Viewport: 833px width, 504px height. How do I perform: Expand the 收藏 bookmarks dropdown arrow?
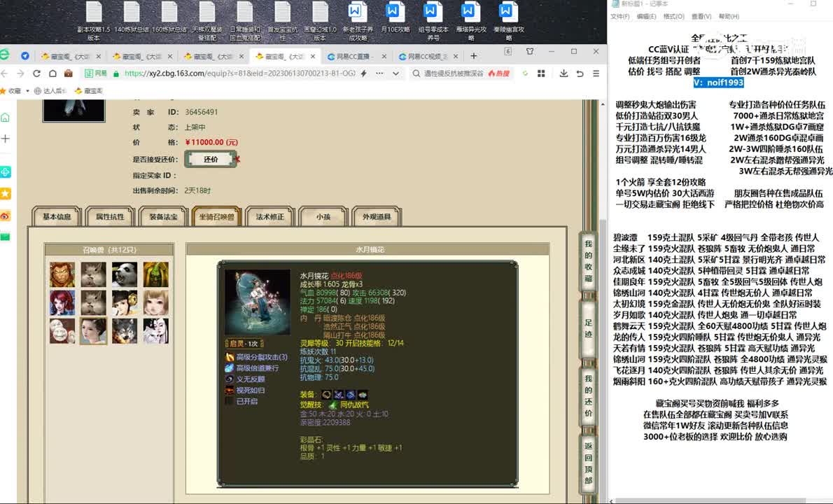coord(27,91)
